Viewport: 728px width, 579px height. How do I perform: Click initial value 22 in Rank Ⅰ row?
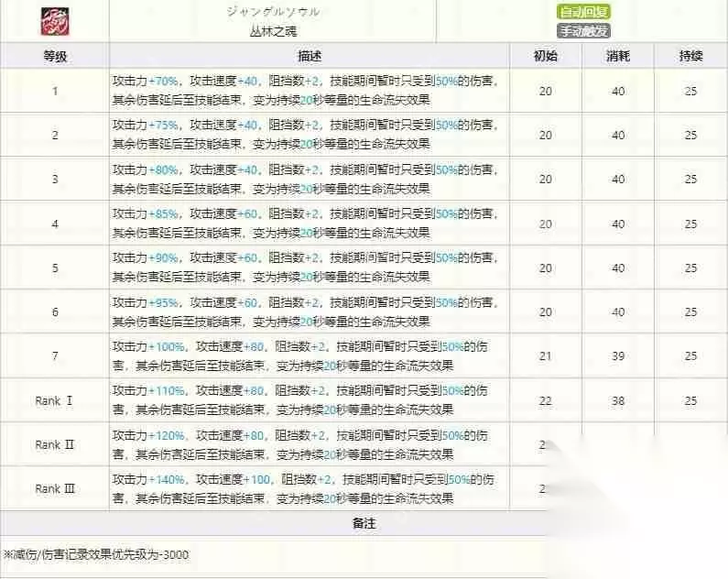[x=546, y=400]
